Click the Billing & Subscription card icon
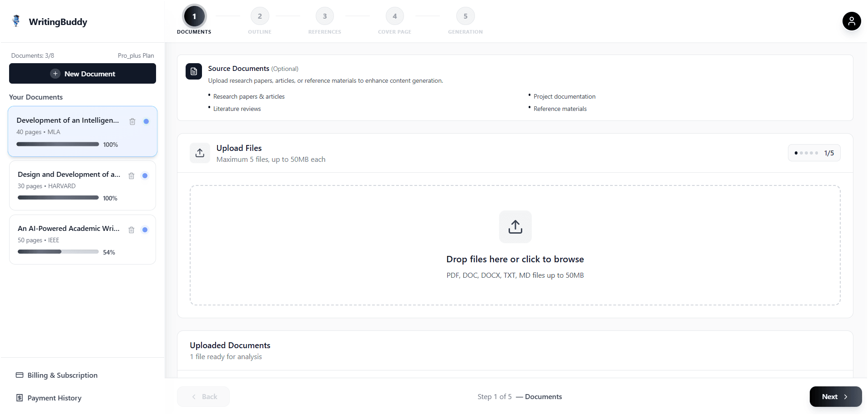868x415 pixels. tap(19, 375)
